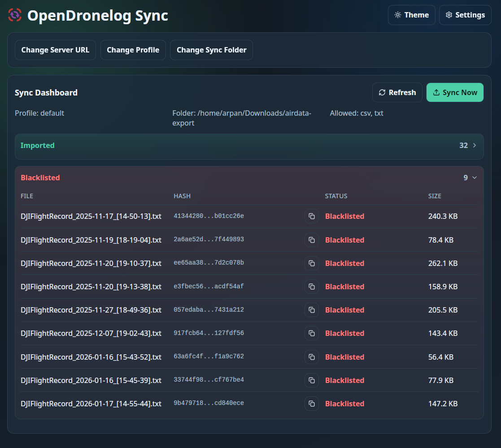Click the Imported section label

pos(37,145)
